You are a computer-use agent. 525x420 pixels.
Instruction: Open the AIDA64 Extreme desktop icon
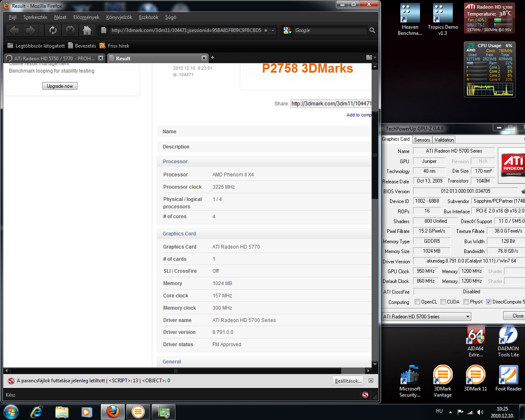(x=476, y=342)
